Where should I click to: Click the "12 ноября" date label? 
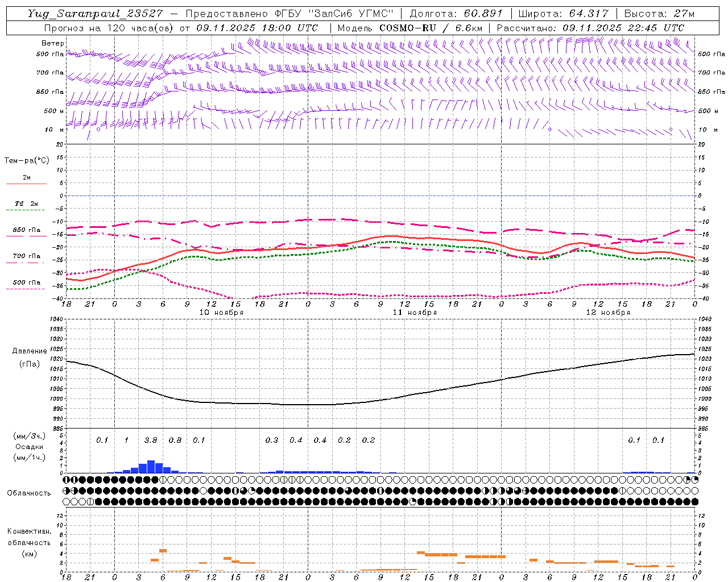coord(607,313)
